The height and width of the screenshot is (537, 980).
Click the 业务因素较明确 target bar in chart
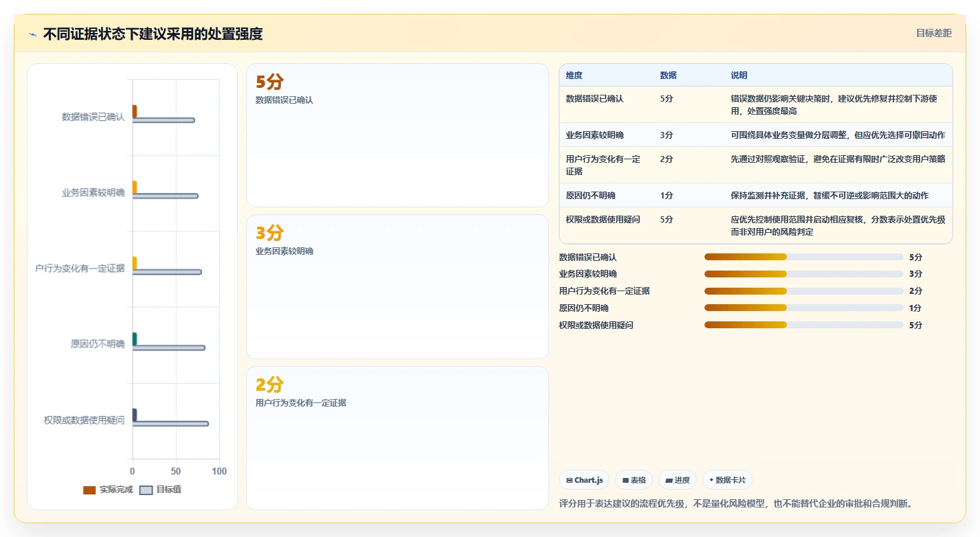point(165,196)
